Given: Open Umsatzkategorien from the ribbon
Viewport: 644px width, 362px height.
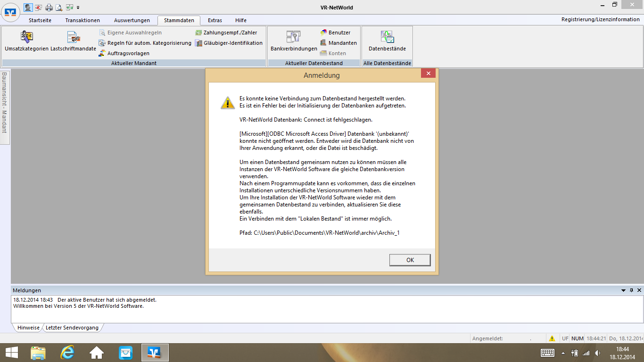Looking at the screenshot, I should point(27,41).
